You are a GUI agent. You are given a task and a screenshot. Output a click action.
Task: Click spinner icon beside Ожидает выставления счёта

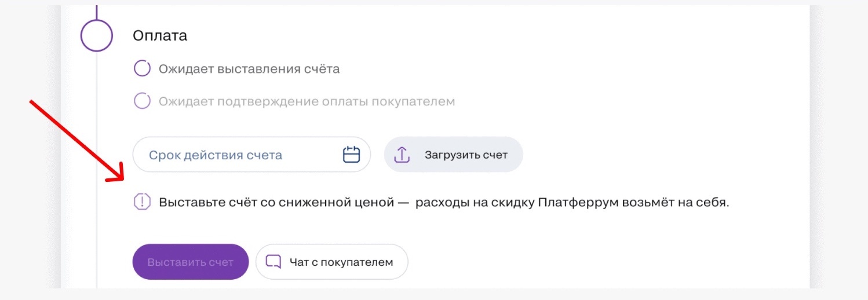(142, 69)
